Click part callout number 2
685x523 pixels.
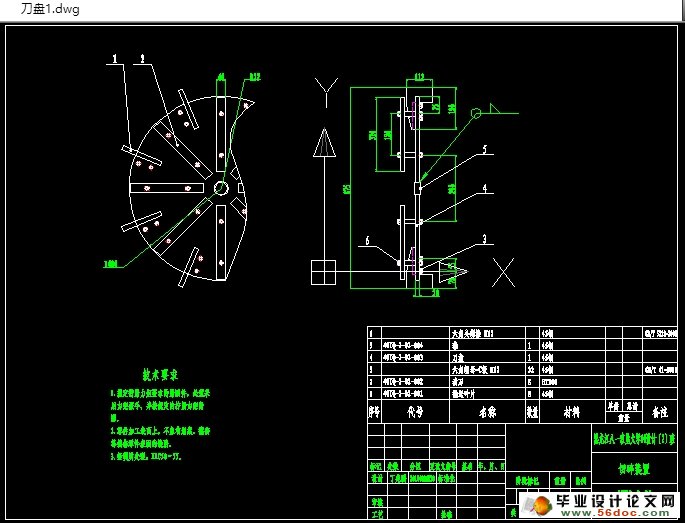(x=143, y=59)
